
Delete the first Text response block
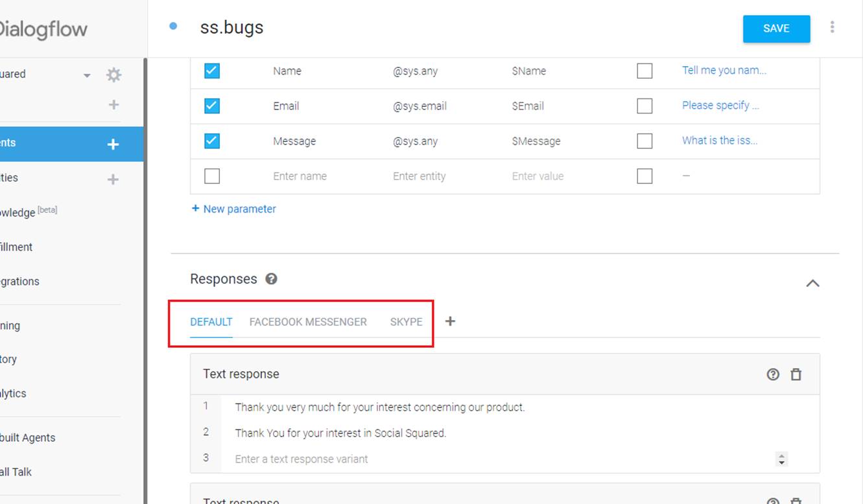click(x=796, y=374)
